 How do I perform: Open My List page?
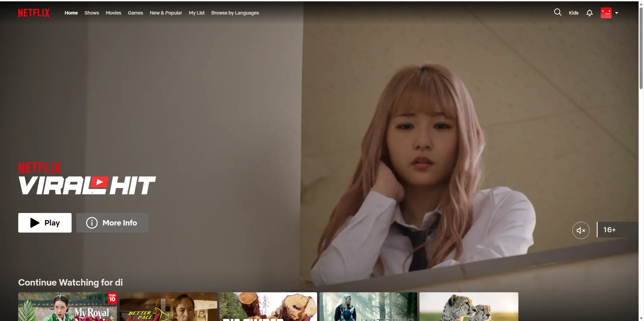197,13
